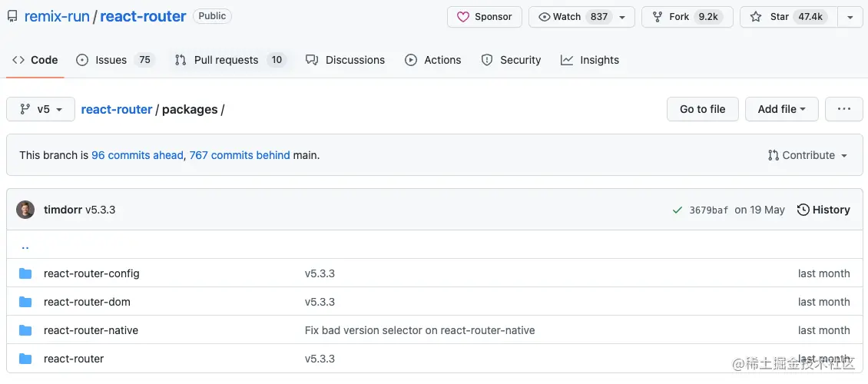Image resolution: width=868 pixels, height=384 pixels.
Task: Open the Discussions tab
Action: [346, 60]
